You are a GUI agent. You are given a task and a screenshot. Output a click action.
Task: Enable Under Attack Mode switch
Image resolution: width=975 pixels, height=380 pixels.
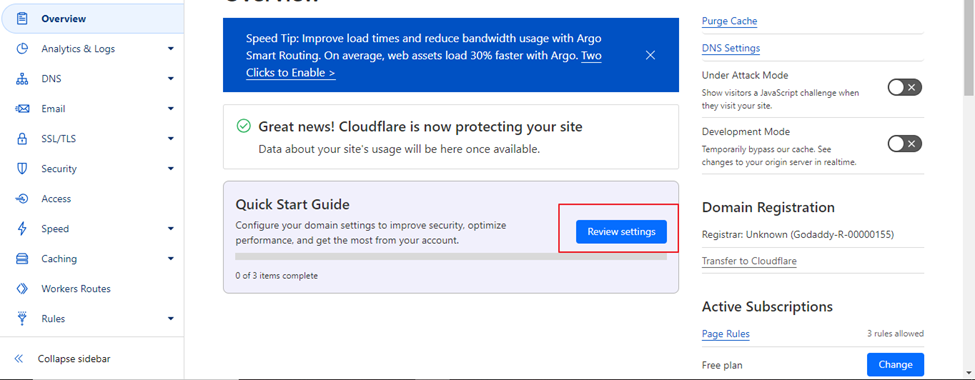tap(904, 88)
